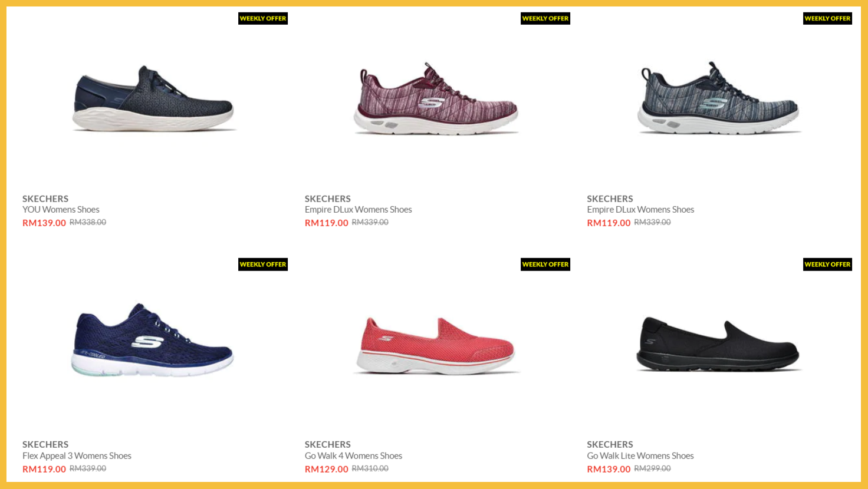
Task: Open the red Go Walk 4 shoe image
Action: (x=436, y=345)
